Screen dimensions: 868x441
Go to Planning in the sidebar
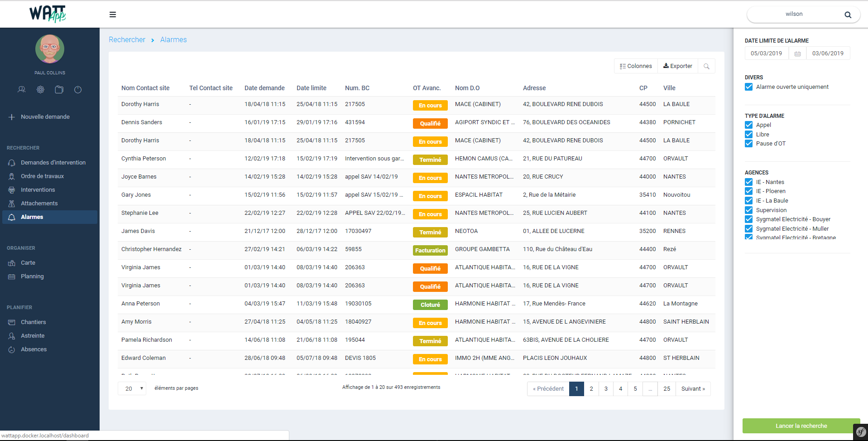pyautogui.click(x=32, y=276)
